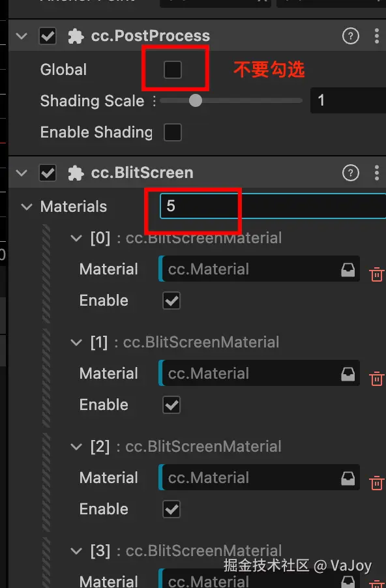Click asset picker icon in element [0] Material
The width and height of the screenshot is (386, 588).
[x=348, y=269]
